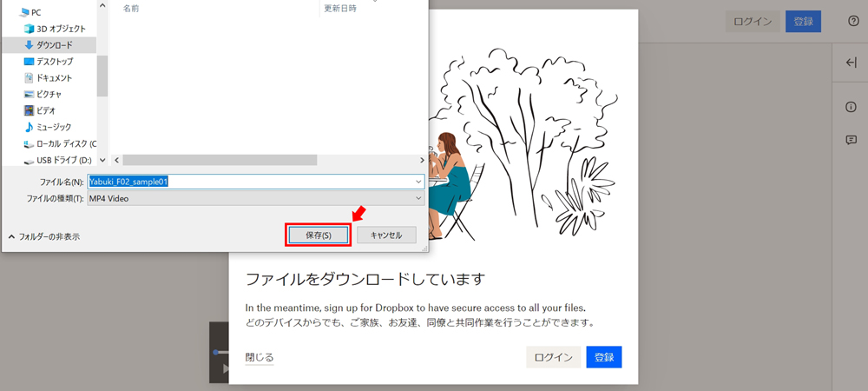The height and width of the screenshot is (391, 868).
Task: Click the Save (保存) button
Action: point(319,235)
